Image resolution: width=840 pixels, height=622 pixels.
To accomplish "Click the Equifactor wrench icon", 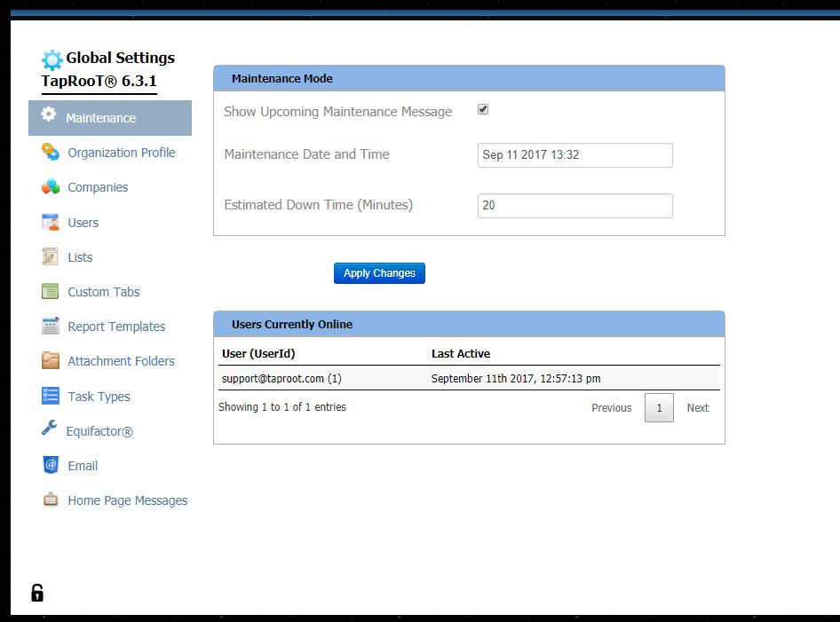I will coord(50,429).
